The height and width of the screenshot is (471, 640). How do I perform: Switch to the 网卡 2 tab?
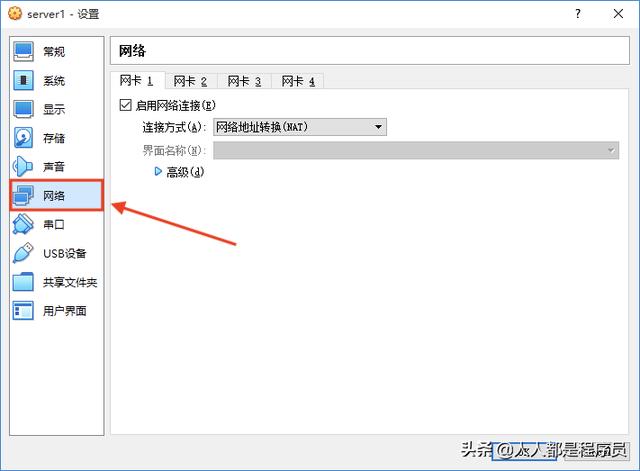pyautogui.click(x=191, y=81)
